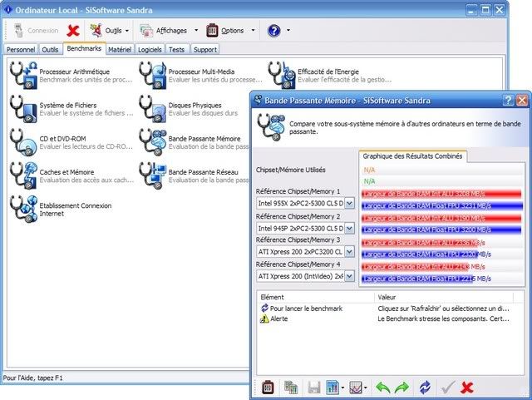This screenshot has height=400, width=532.
Task: Open Système de Fichiers benchmark
Action: (x=71, y=109)
